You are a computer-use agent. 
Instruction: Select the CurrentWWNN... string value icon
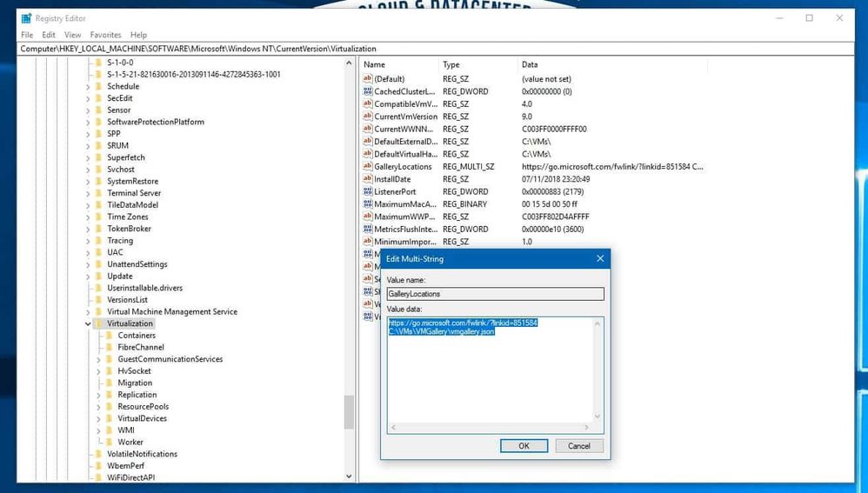[x=368, y=129]
